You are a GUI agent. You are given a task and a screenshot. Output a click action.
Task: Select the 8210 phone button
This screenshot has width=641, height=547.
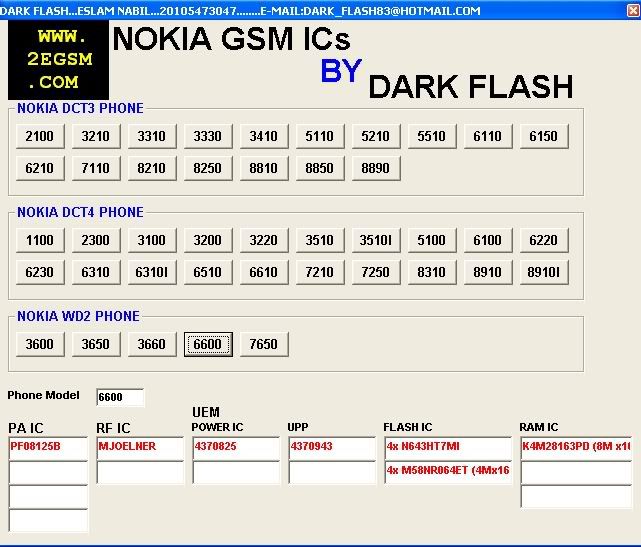pos(152,168)
